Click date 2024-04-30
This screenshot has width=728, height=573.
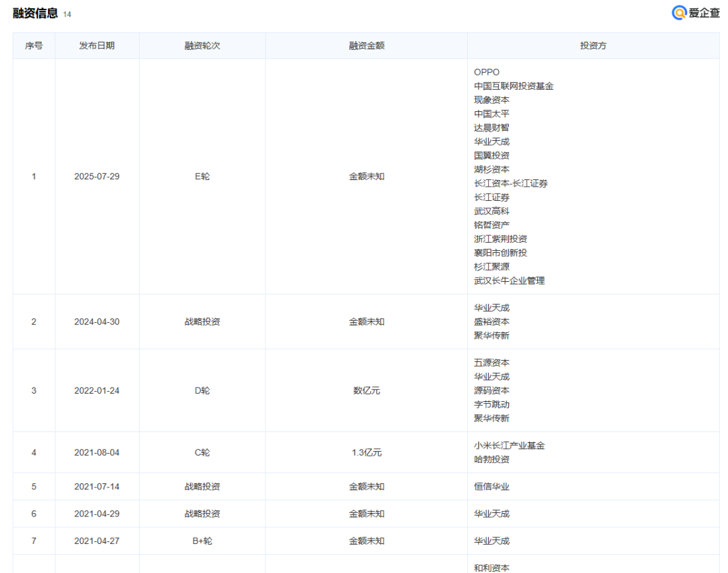(96, 322)
